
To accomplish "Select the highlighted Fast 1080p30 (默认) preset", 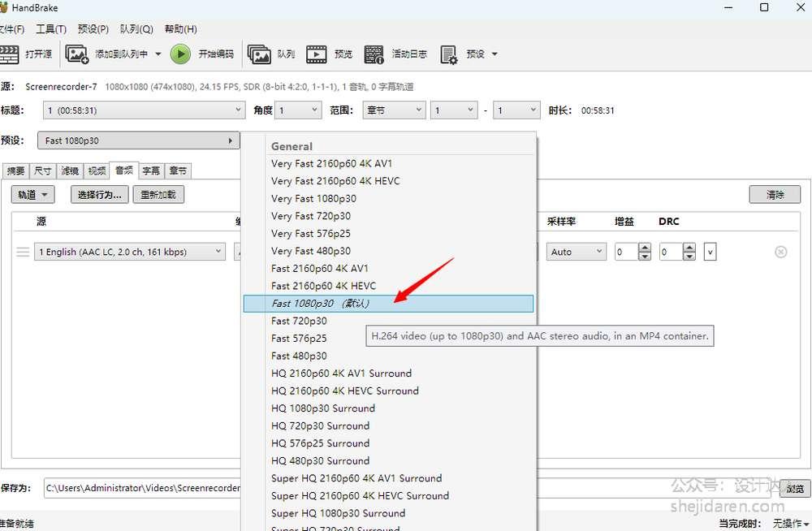I will coord(388,304).
